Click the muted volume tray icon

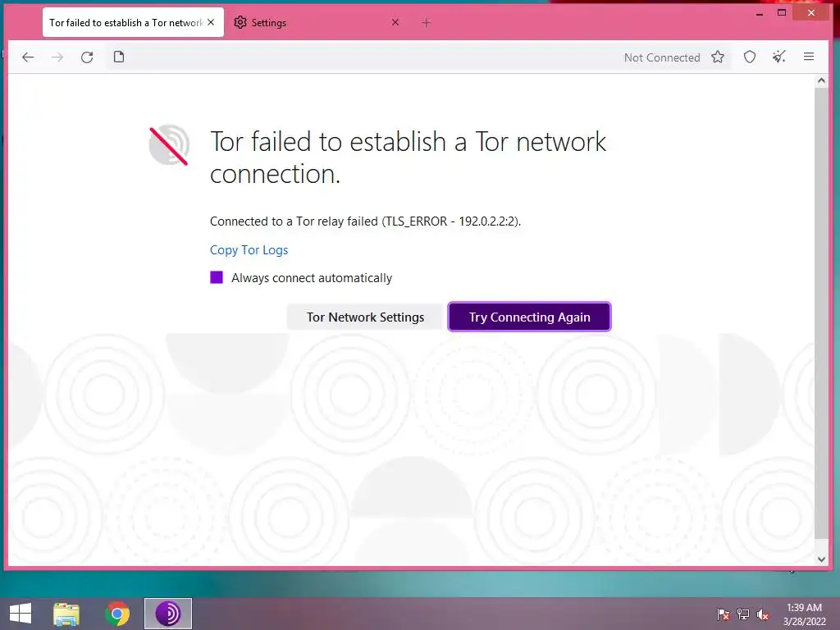762,614
